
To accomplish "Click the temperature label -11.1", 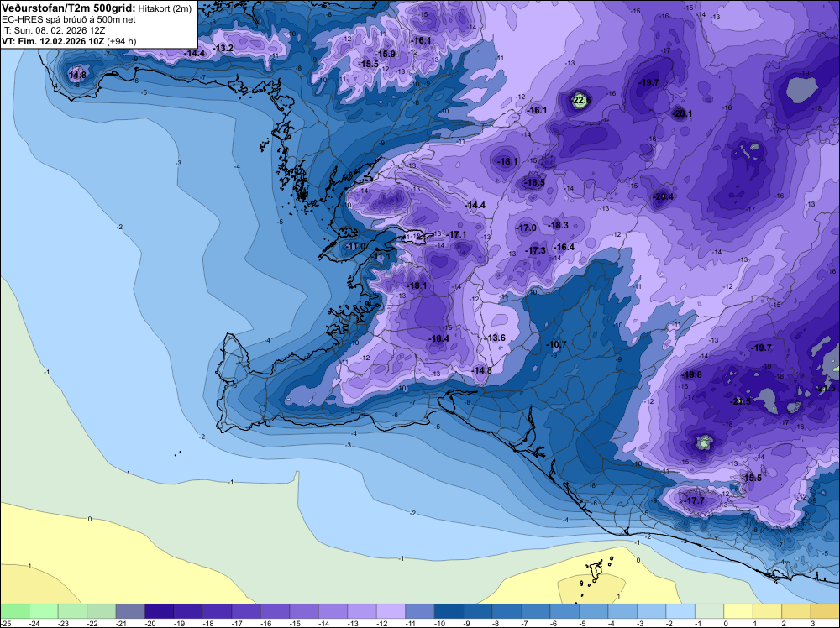I will click(381, 257).
